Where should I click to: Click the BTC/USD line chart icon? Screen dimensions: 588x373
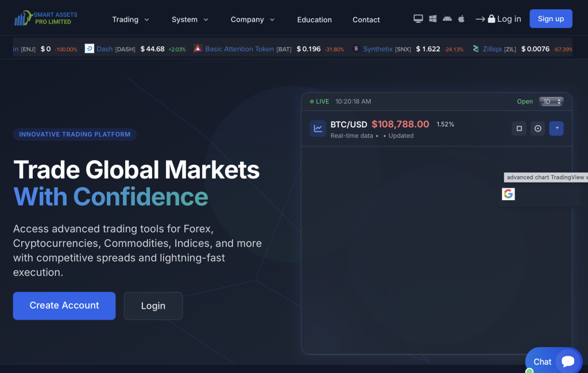pos(318,129)
